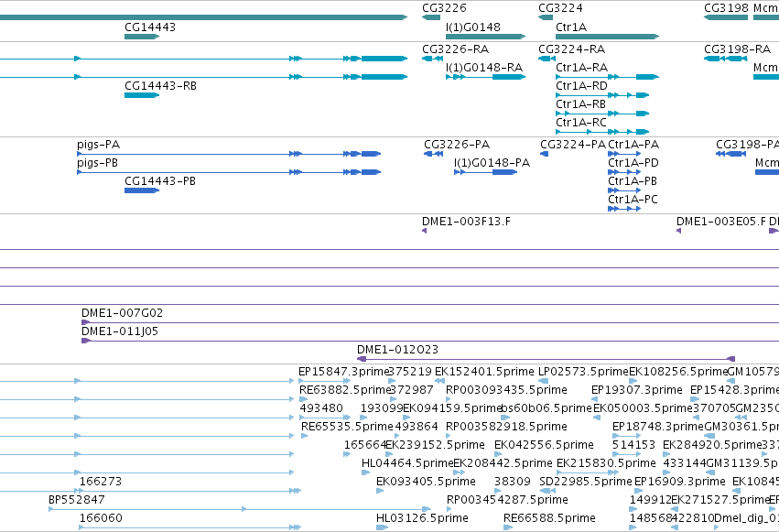Click l(1)G0148-PA protein feature

coord(485,172)
